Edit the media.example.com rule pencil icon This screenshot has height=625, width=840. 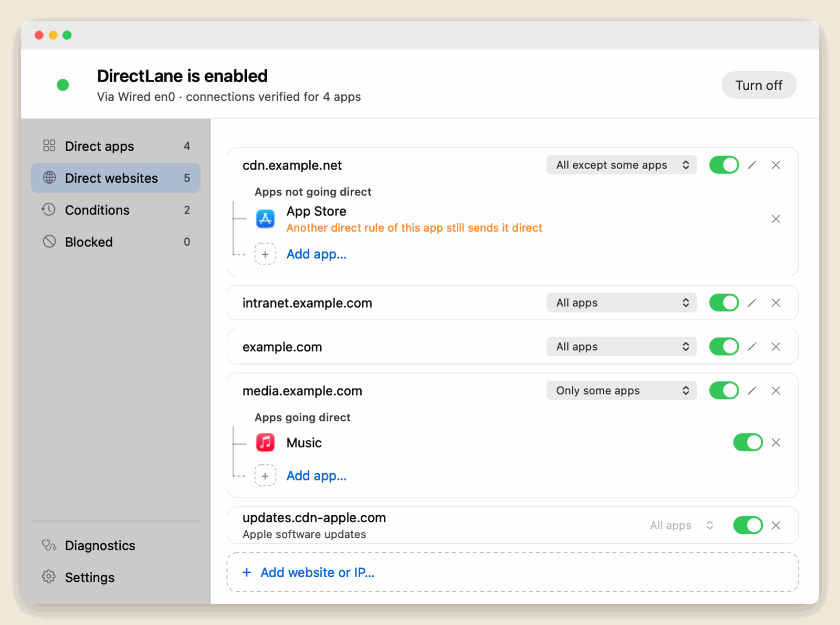752,391
